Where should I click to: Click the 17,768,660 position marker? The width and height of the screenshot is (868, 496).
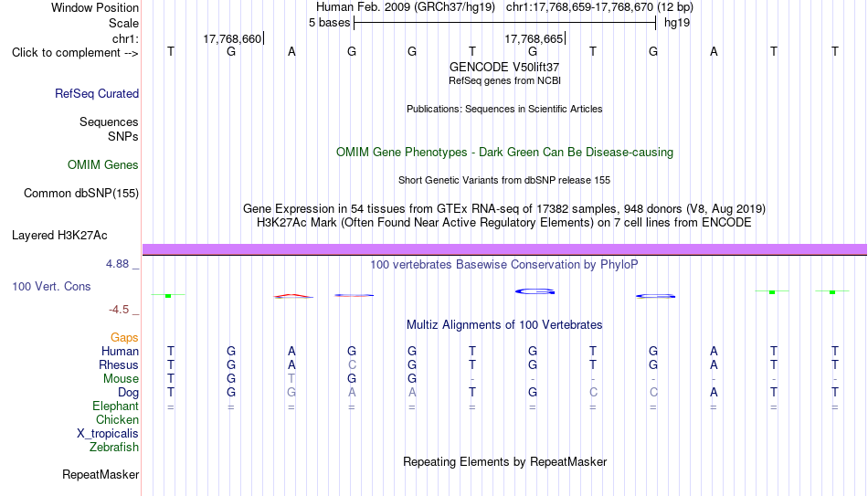(x=232, y=38)
